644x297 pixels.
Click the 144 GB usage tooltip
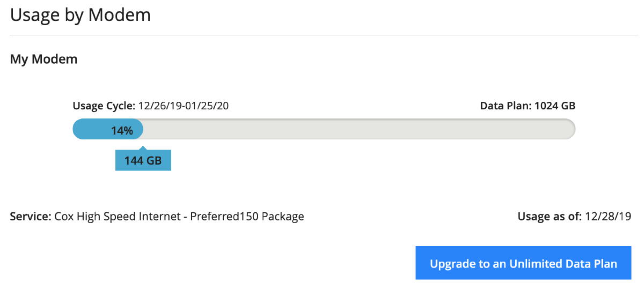coord(143,160)
